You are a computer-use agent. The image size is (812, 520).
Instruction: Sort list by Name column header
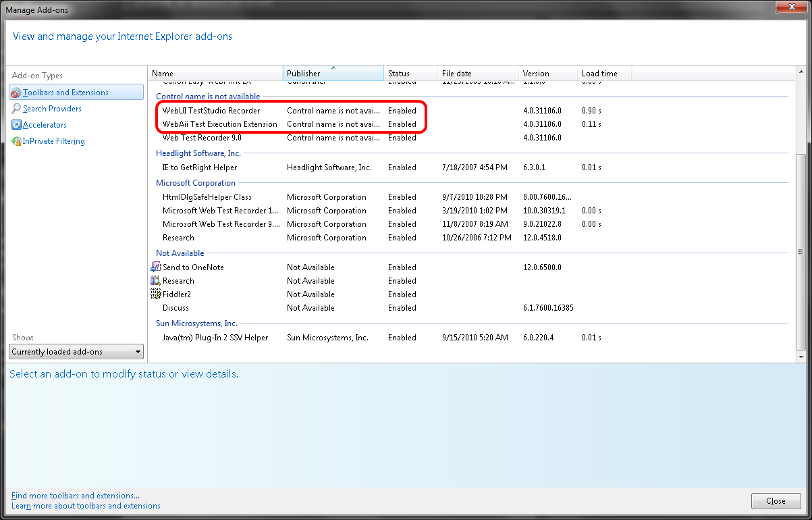click(x=215, y=74)
